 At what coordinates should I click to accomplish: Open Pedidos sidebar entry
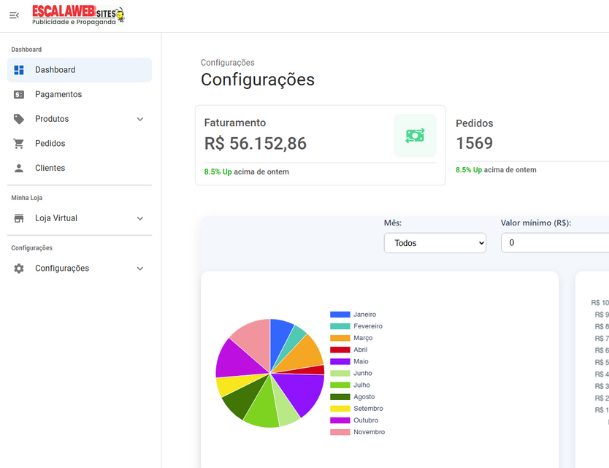[x=79, y=143]
